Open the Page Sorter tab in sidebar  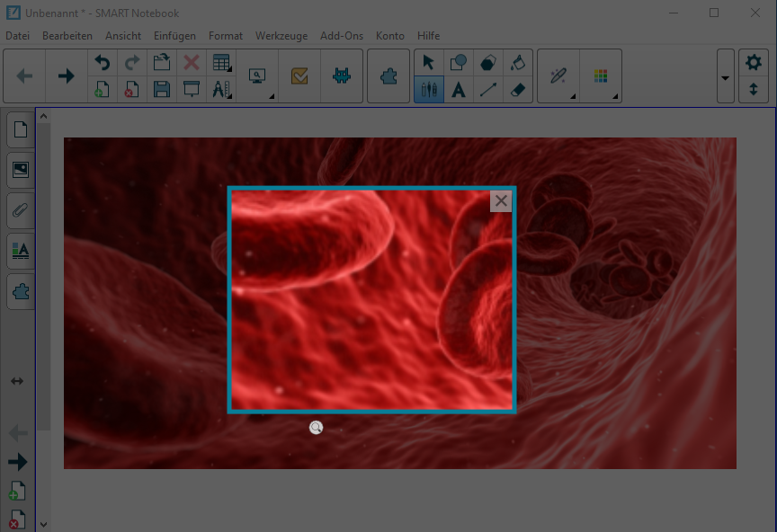coord(20,129)
